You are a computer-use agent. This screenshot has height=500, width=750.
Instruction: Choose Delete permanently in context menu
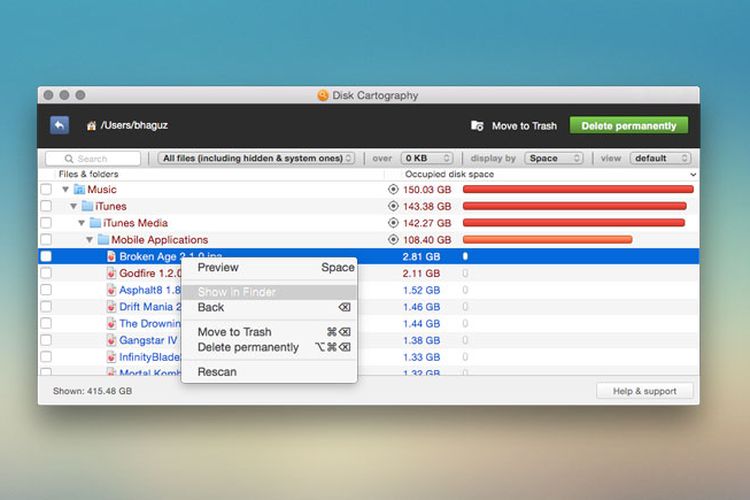click(x=269, y=347)
